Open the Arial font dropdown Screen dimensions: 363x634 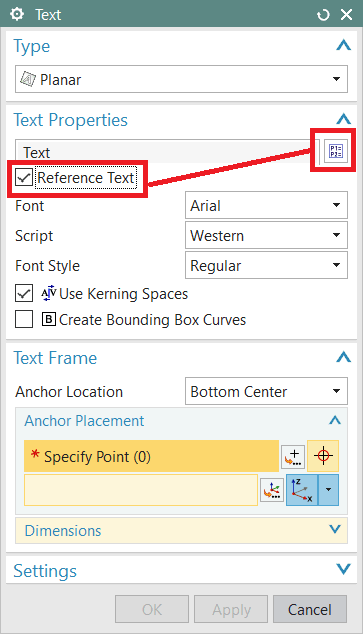266,205
